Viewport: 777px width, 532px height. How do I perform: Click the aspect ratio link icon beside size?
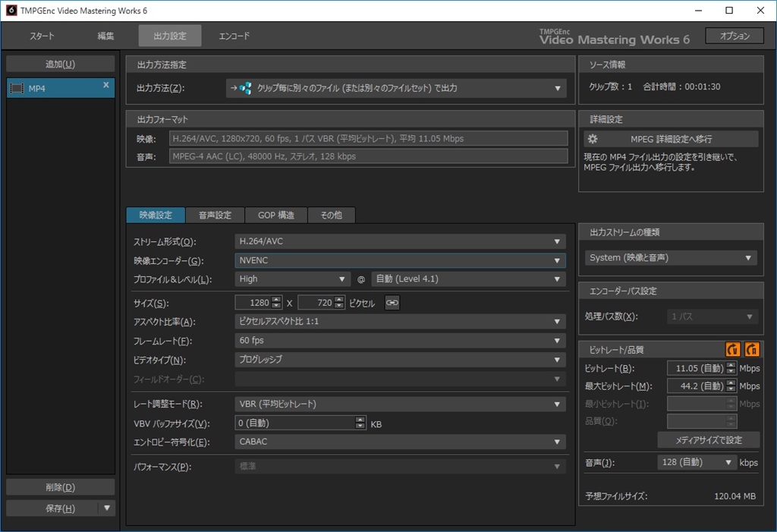(392, 303)
